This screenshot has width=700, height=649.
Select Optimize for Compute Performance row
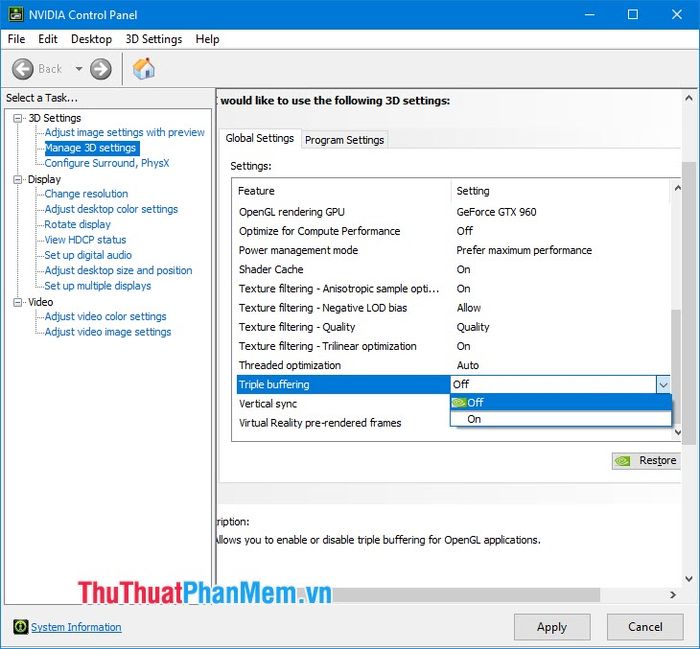pyautogui.click(x=453, y=231)
